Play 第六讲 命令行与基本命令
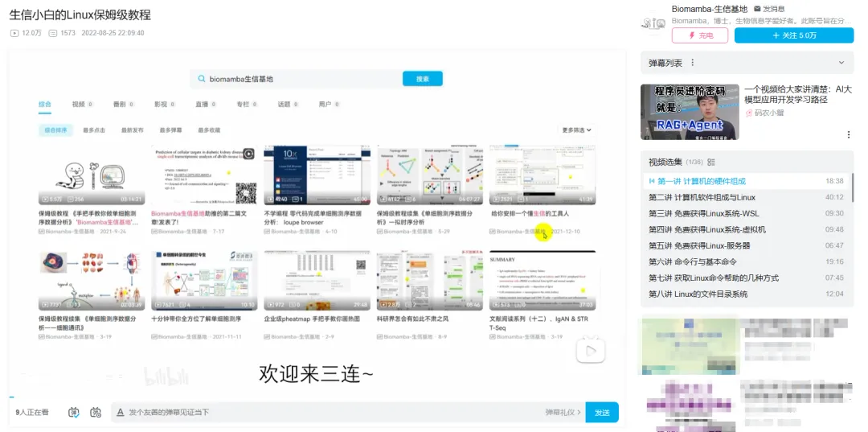 [746, 261]
